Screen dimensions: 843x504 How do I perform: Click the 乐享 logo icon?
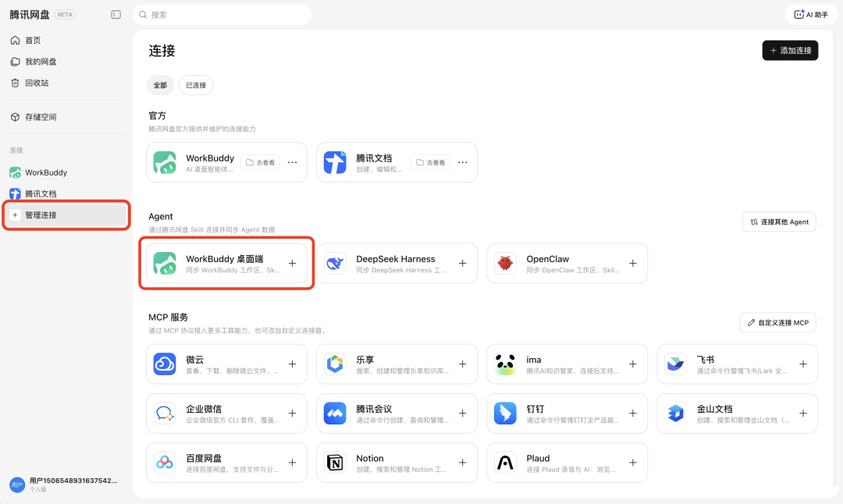coord(335,364)
